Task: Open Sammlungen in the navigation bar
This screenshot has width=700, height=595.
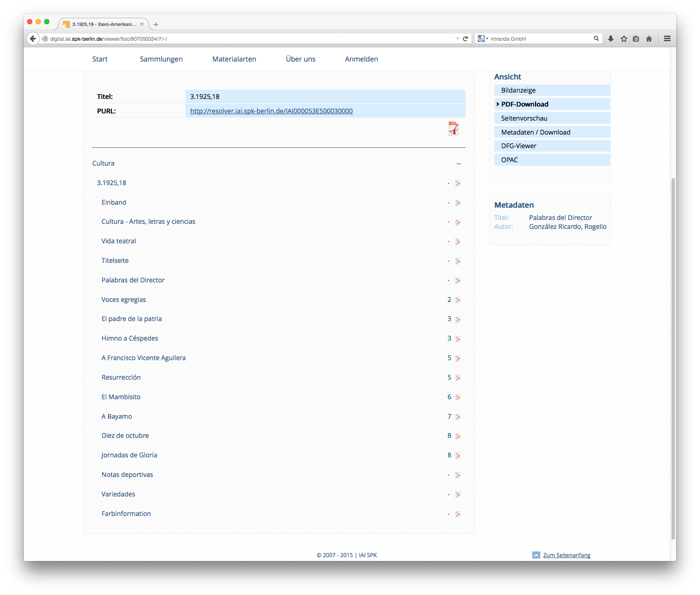Action: coord(161,59)
